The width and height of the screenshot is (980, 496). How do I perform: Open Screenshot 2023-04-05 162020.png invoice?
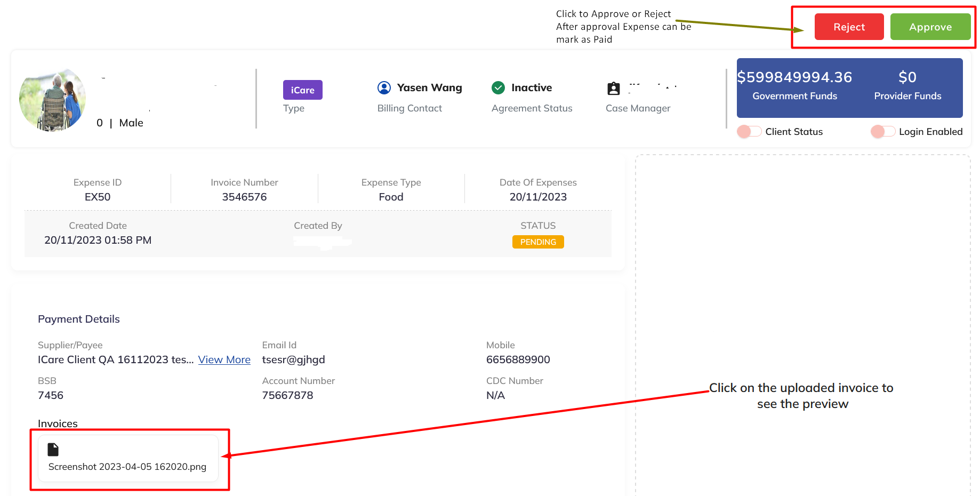tap(127, 467)
